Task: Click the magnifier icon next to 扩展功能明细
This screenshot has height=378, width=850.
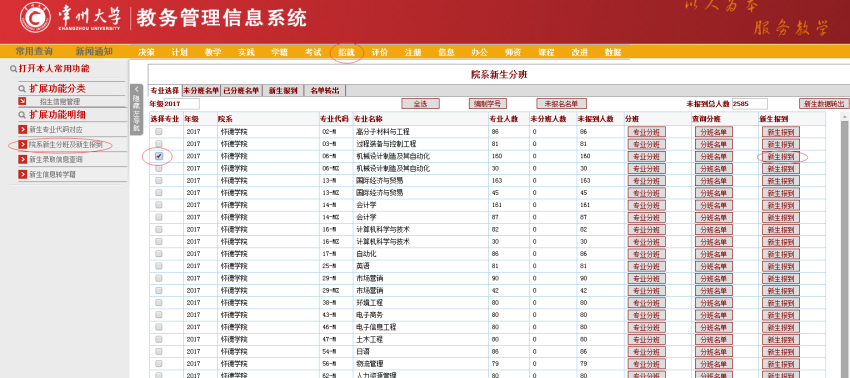Action: point(22,115)
